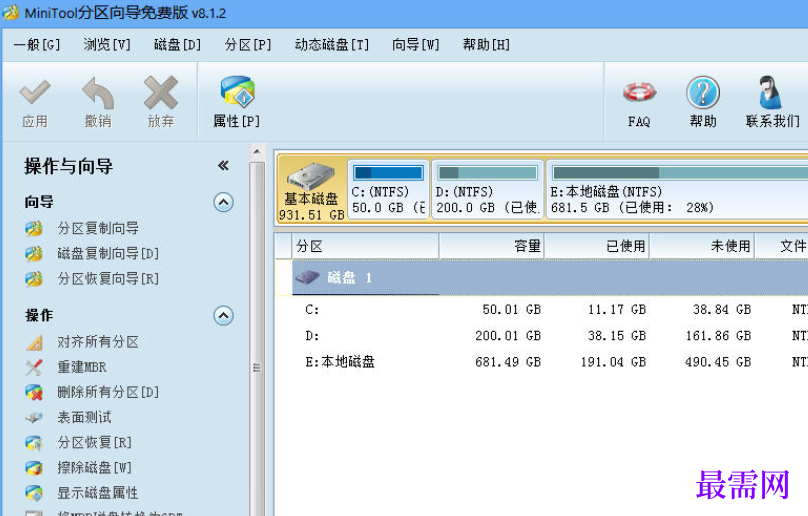Click the sidebar scrollbar up arrow
Viewport: 808px width, 516px height.
[257, 152]
